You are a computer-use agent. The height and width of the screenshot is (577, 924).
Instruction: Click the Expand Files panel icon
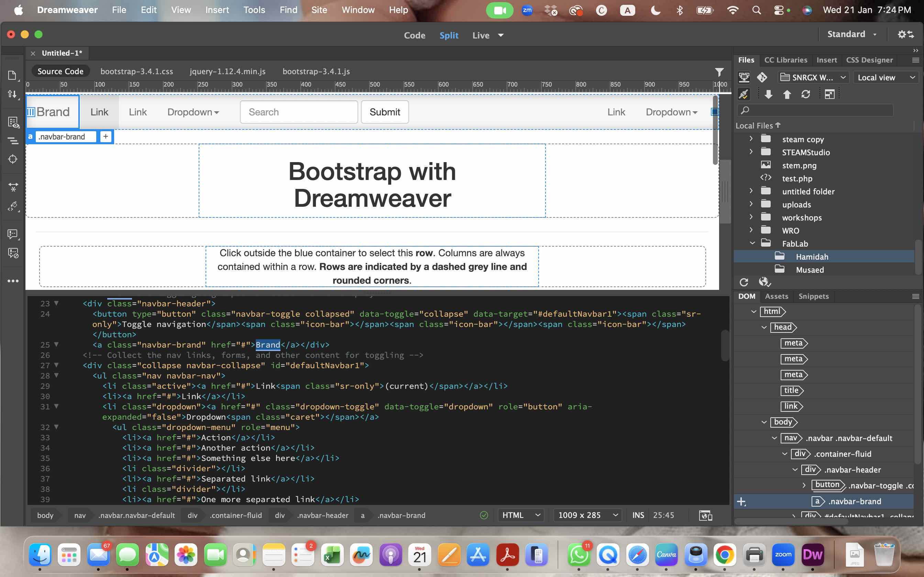829,94
